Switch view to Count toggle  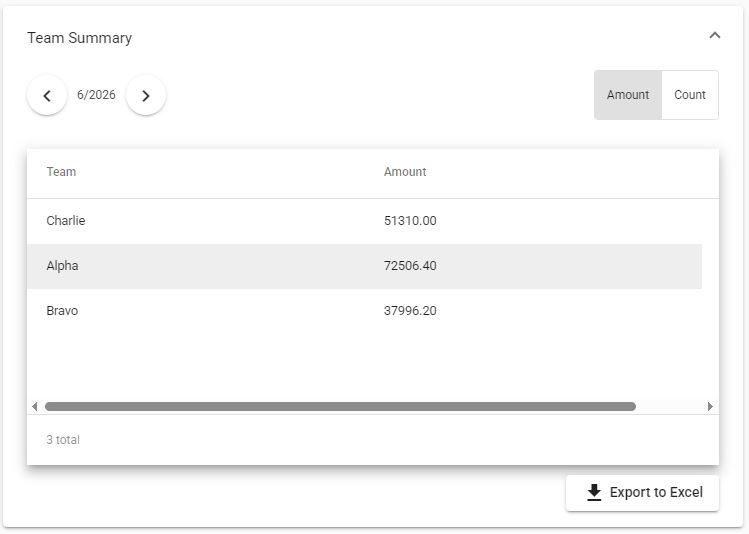(x=690, y=95)
